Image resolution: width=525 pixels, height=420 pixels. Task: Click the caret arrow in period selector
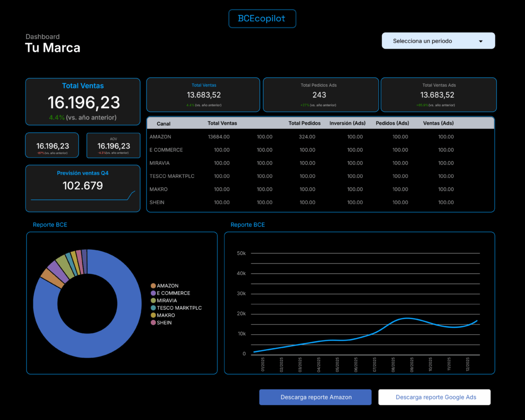[480, 41]
